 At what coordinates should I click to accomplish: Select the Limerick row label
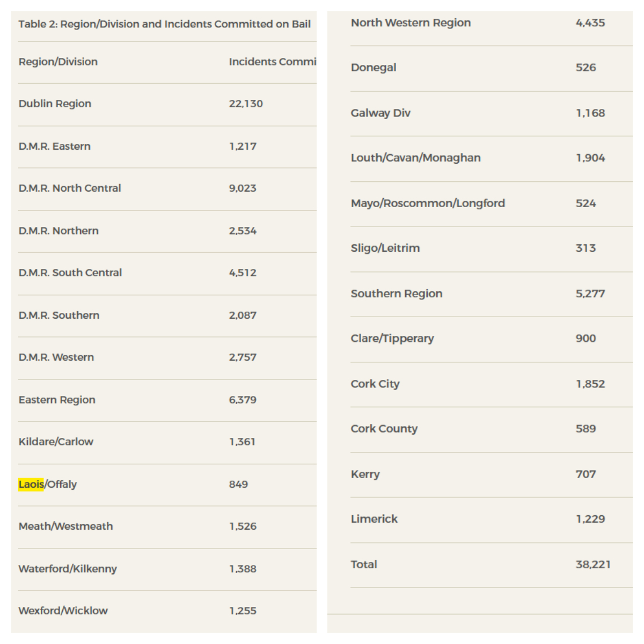[374, 519]
